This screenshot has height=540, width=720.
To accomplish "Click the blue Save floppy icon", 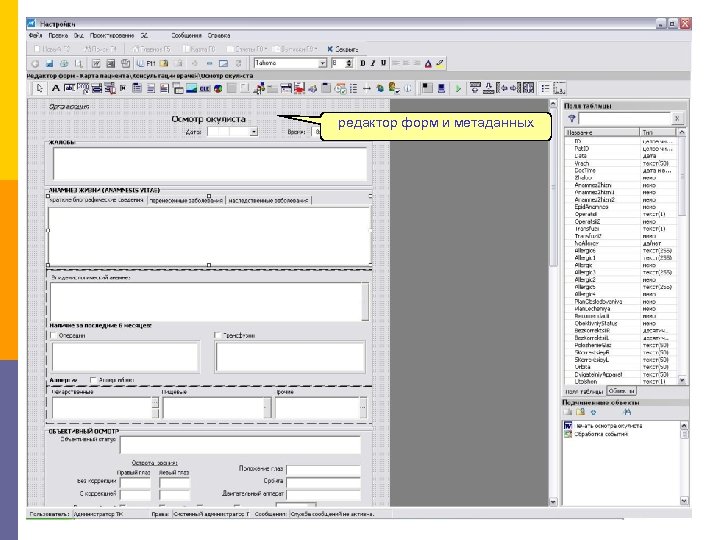I will click(49, 63).
